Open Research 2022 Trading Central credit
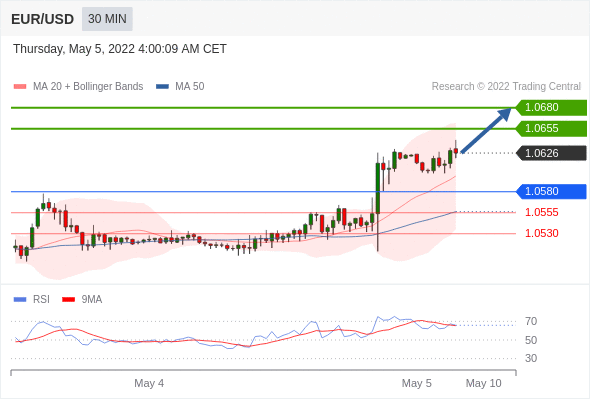Screen dimensions: 590x400 tap(506, 87)
